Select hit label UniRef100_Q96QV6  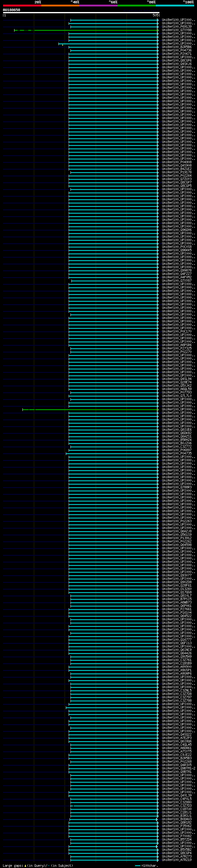(177, 230)
